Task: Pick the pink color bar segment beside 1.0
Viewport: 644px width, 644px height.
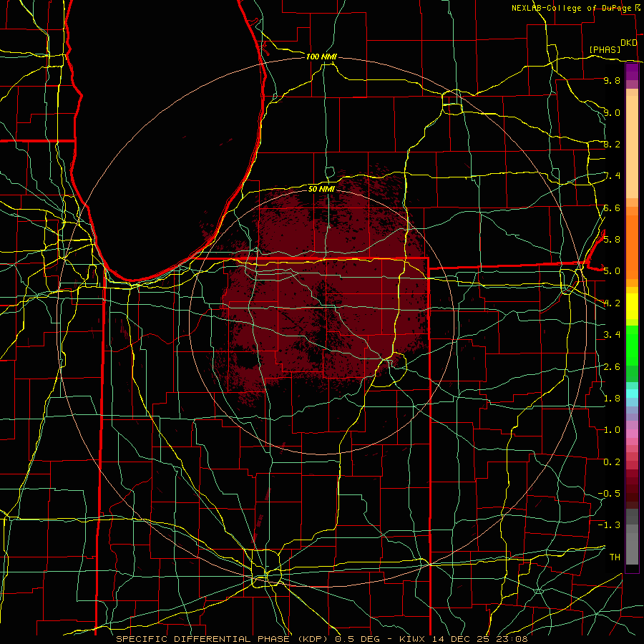Action: point(632,433)
